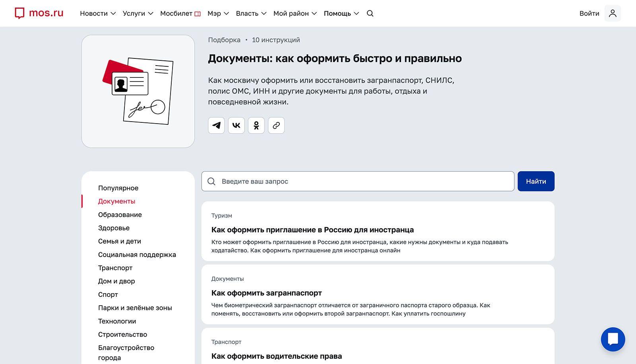Open the user profile icon
Screen dimensions: 636x364
coord(613,14)
